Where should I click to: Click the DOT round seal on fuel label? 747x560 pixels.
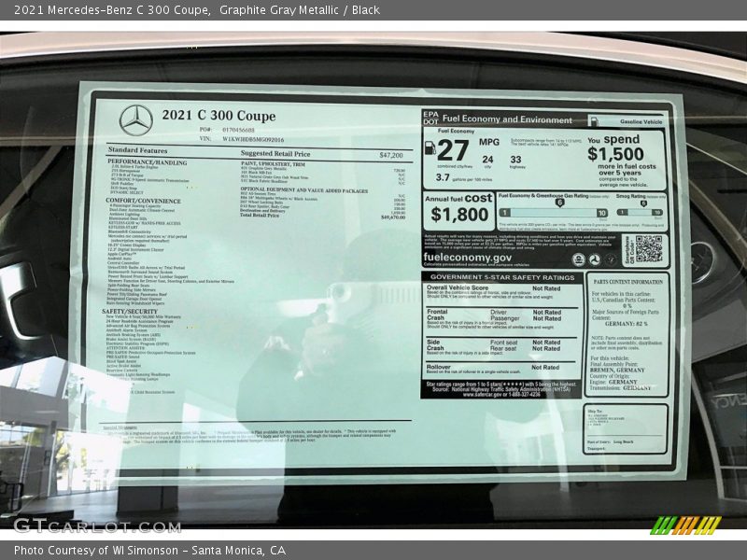594,259
